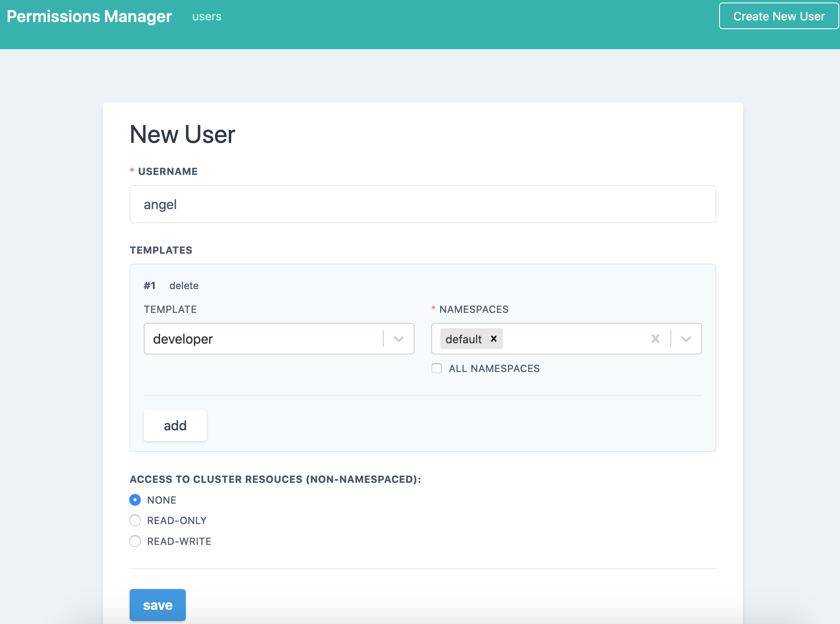Toggle the ALL NAMESPACES checkbox

[x=436, y=368]
